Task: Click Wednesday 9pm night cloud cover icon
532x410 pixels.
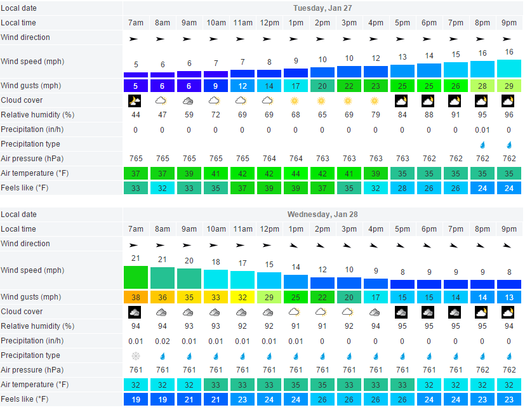Action: click(x=508, y=312)
